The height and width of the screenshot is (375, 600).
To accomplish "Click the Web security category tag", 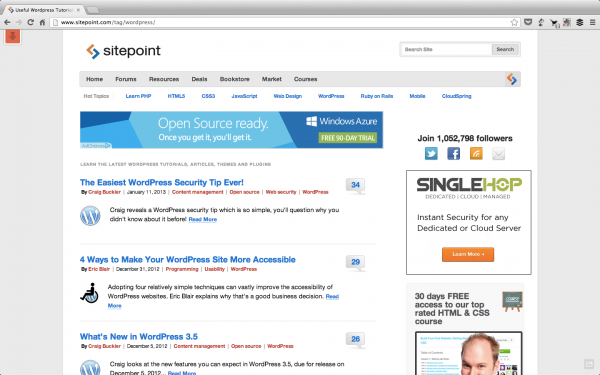I will click(281, 192).
